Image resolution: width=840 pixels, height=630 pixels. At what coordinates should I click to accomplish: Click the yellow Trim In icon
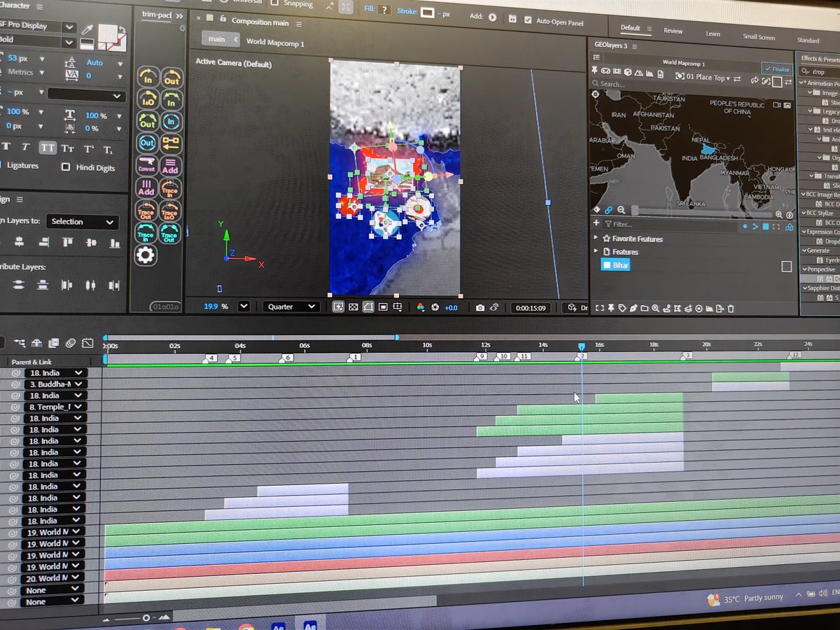148,78
